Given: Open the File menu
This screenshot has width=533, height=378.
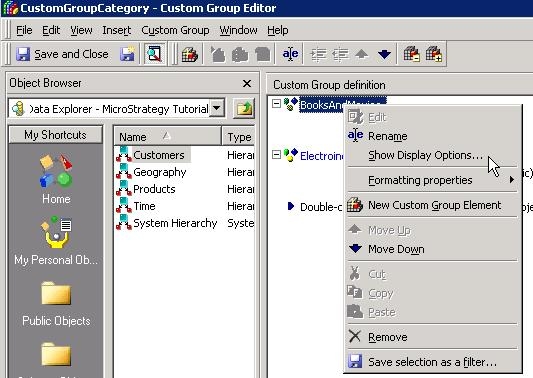Looking at the screenshot, I should click(24, 30).
